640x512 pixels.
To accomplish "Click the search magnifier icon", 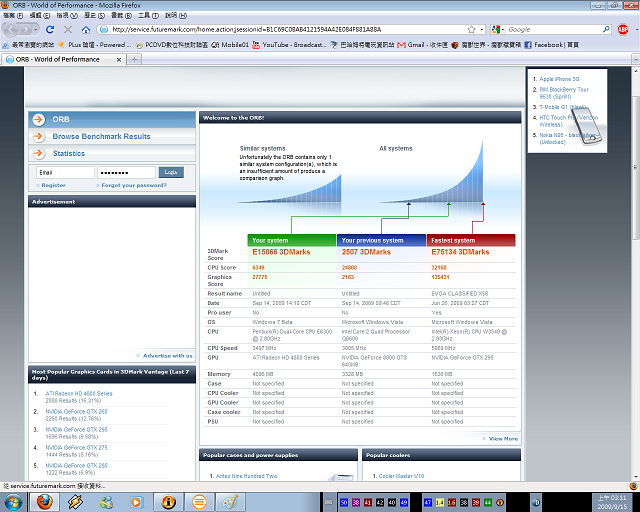I will 606,29.
